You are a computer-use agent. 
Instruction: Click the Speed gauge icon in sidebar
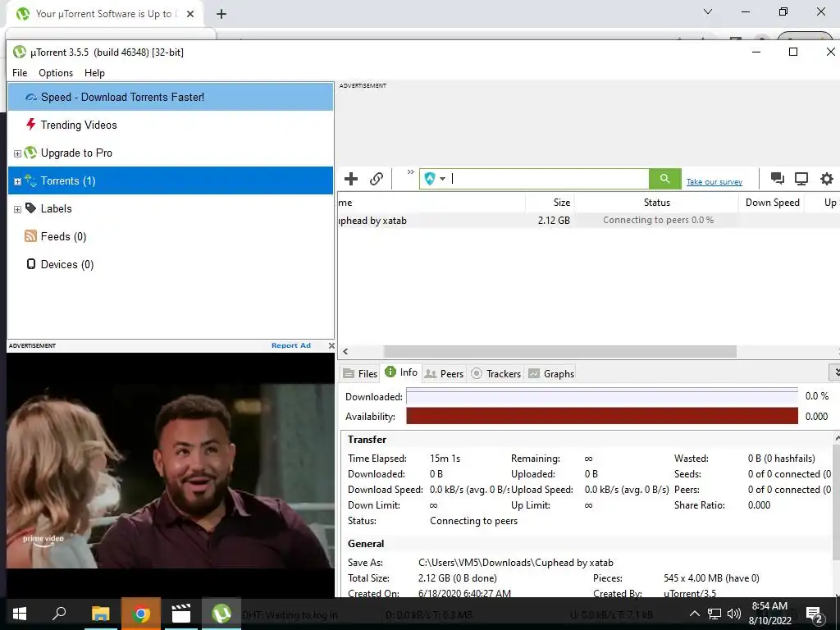(31, 97)
